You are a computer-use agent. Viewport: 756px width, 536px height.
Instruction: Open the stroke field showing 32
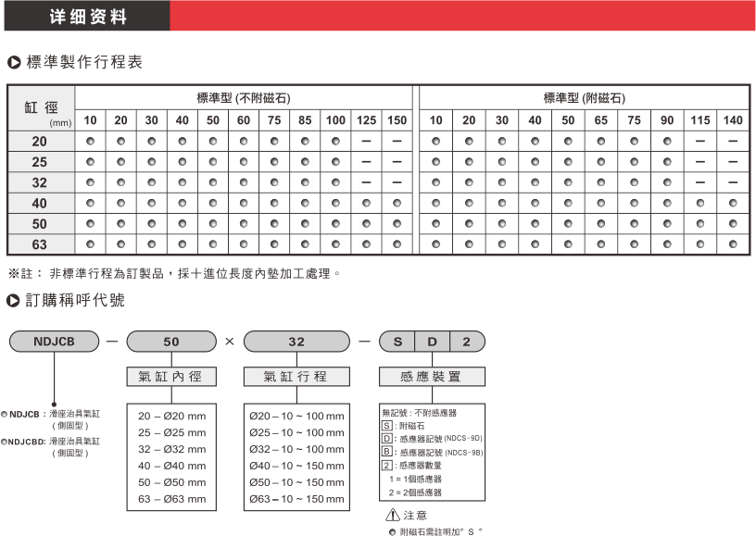click(296, 342)
